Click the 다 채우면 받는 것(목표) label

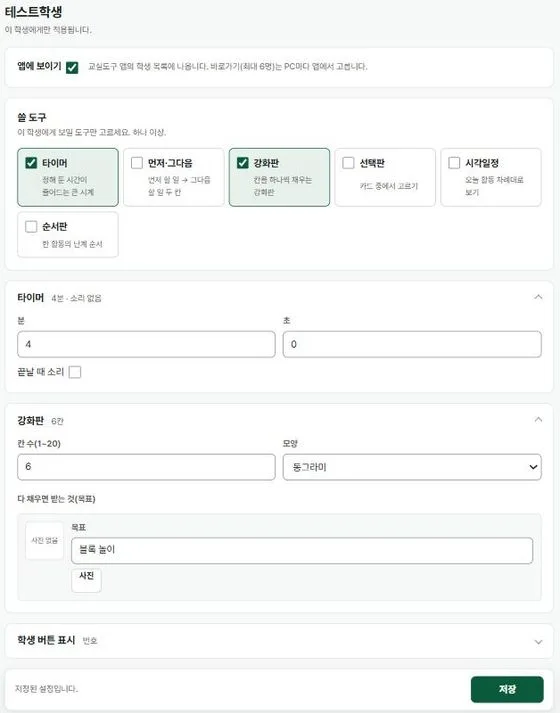(x=56, y=499)
